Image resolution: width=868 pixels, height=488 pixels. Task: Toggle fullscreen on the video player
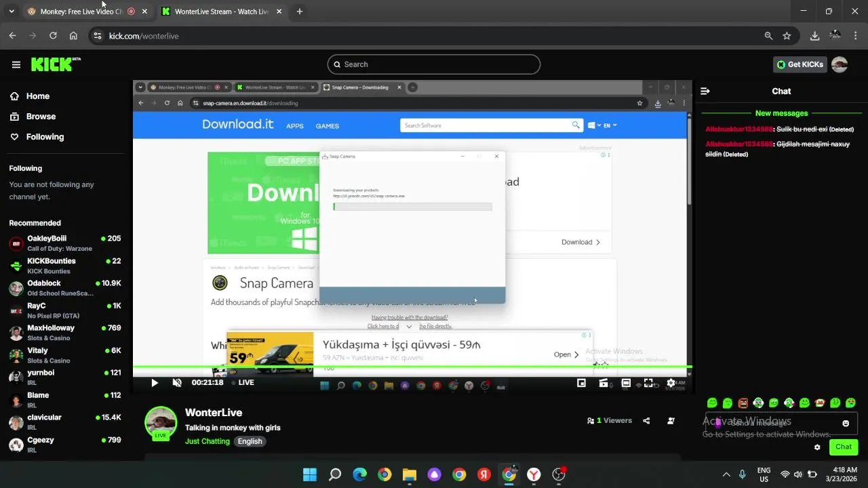[x=648, y=383]
